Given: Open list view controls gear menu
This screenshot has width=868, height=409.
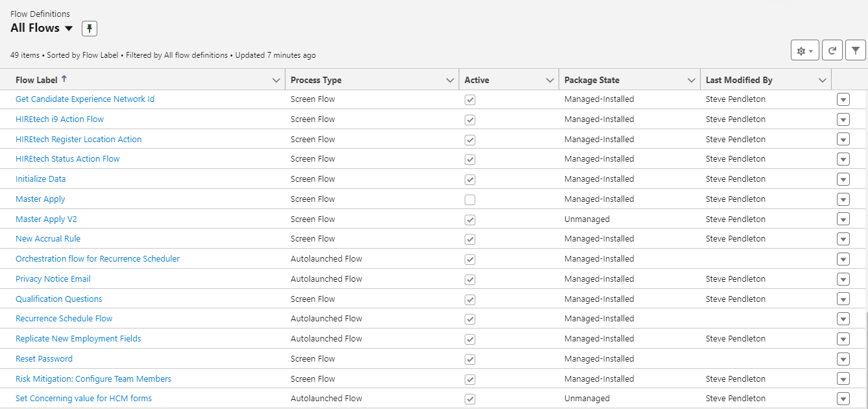Looking at the screenshot, I should pos(804,51).
